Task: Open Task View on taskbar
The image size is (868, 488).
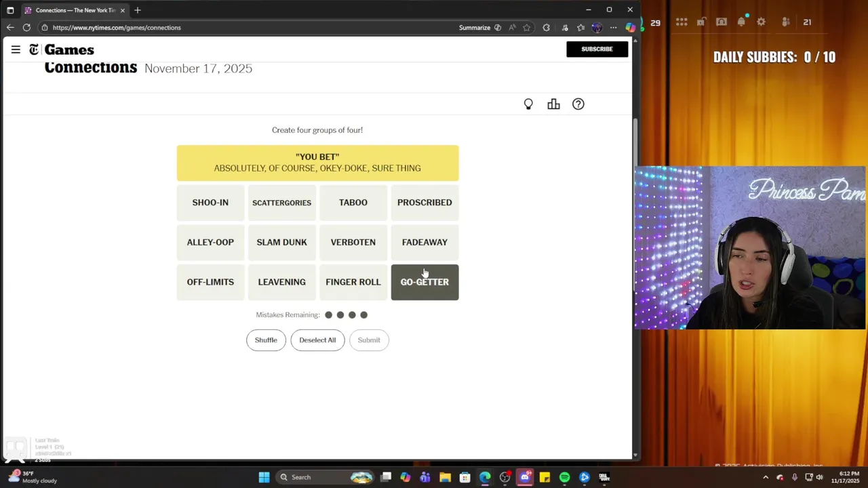Action: click(x=386, y=477)
